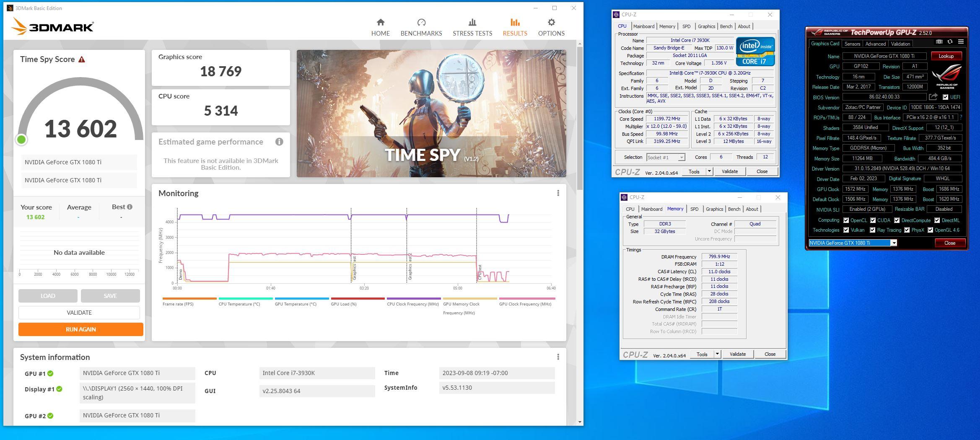Open the Home section in 3DMark
Screen dimensions: 980x440
click(x=380, y=27)
